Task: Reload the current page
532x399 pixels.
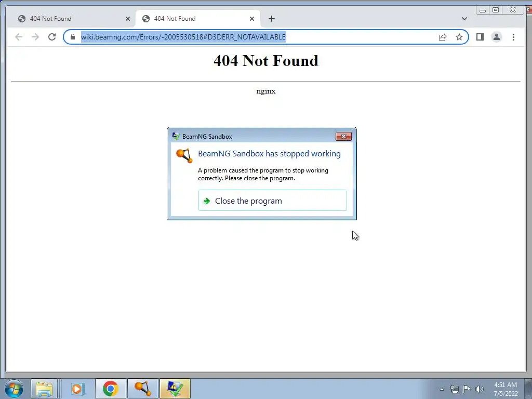Action: [52, 37]
